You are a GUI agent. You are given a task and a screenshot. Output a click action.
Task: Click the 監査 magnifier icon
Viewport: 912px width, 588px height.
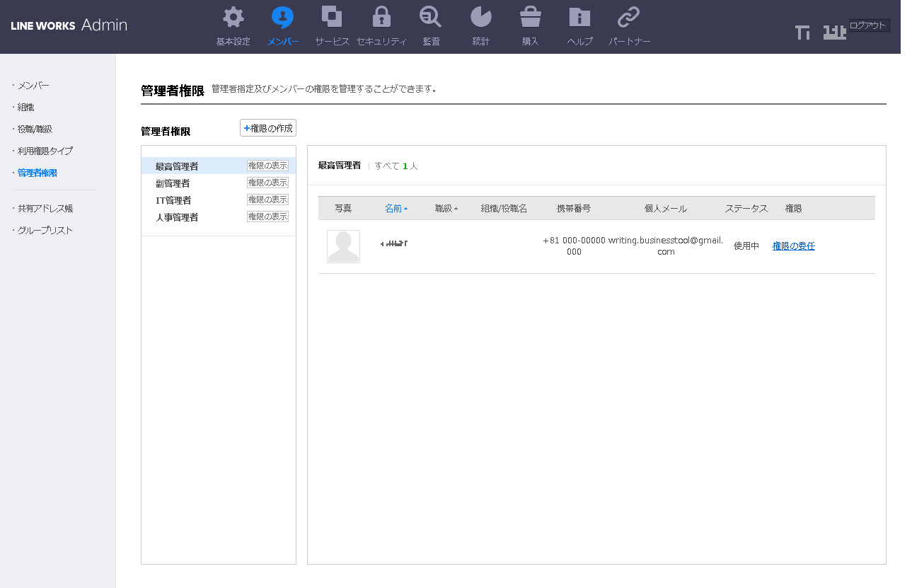[431, 17]
